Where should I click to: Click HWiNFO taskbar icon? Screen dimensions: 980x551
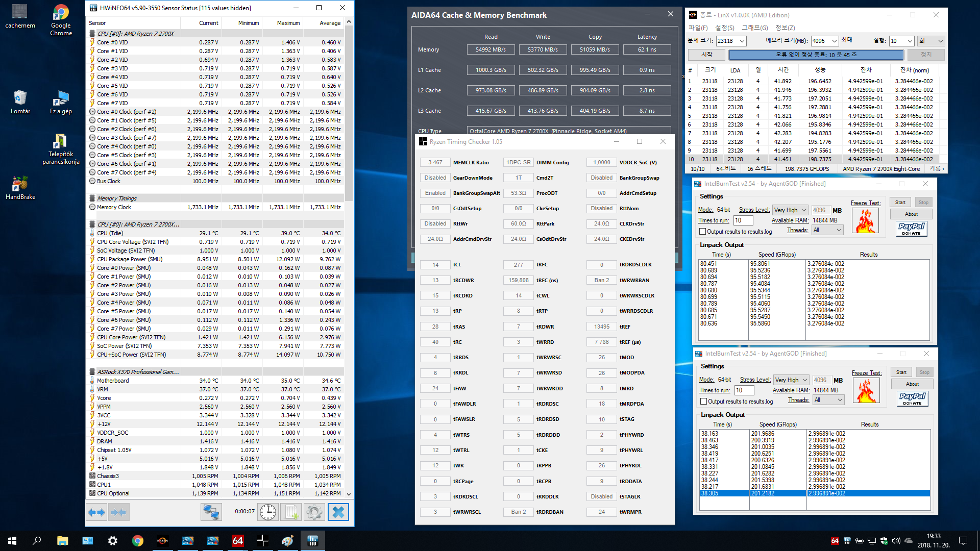(x=312, y=541)
